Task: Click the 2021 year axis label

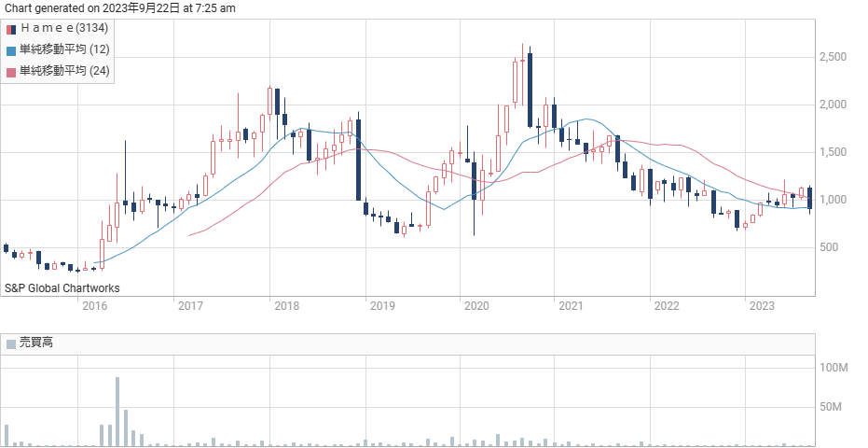Action: pos(571,305)
